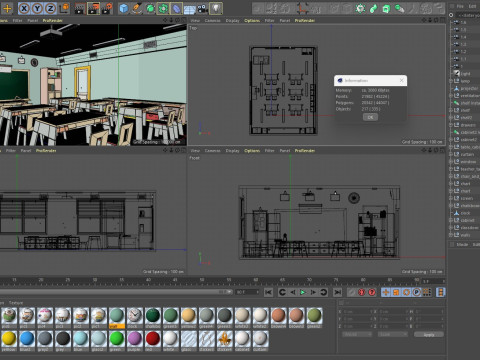Open ProRender menu of Front viewport
The width and height of the screenshot is (480, 360).
(304, 150)
